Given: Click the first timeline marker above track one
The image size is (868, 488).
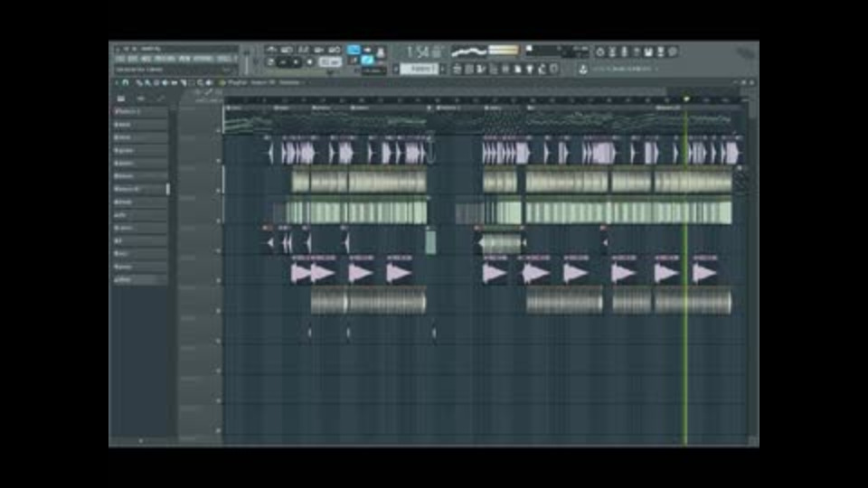Looking at the screenshot, I should [x=233, y=108].
